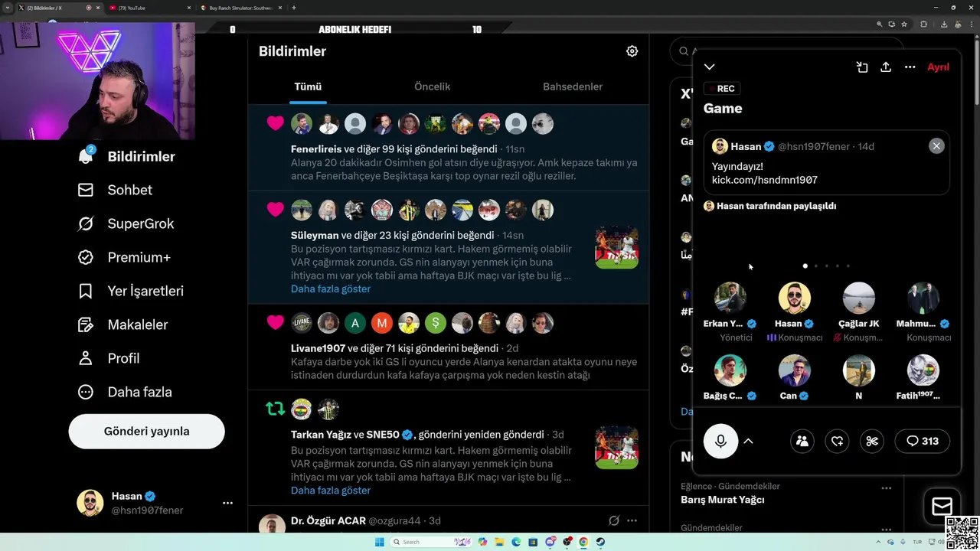
Task: Open SuperGrok icon in sidebar
Action: tap(86, 223)
